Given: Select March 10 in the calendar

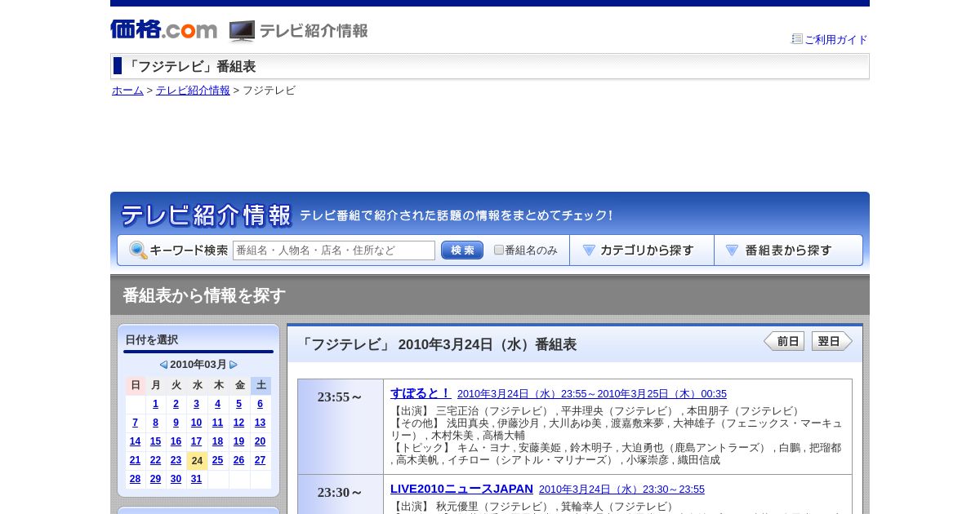Looking at the screenshot, I should point(196,423).
